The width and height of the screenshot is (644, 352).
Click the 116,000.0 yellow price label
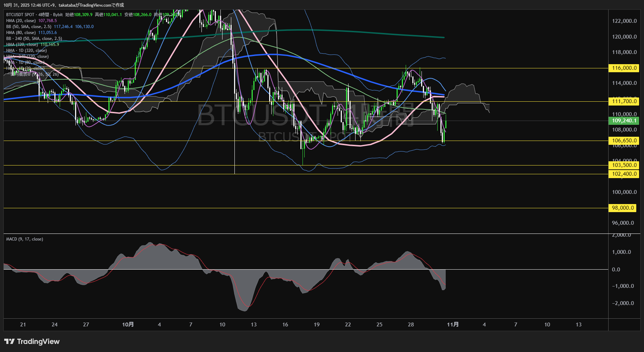624,68
